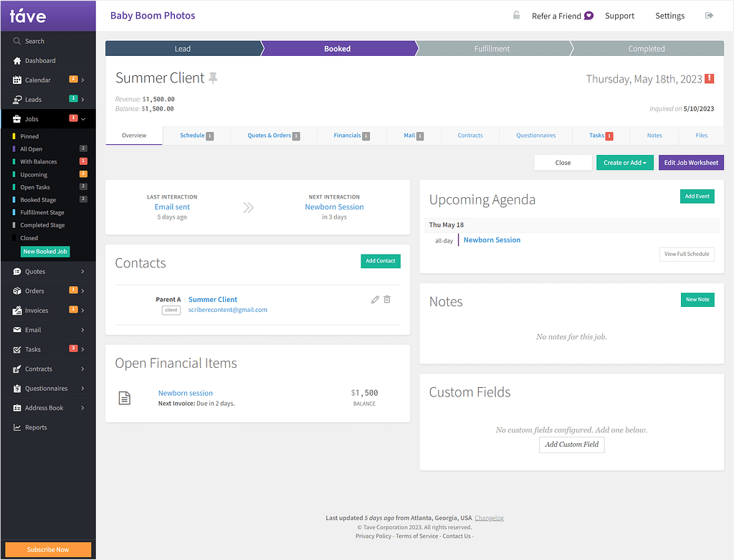
Task: Click the Search magnifier icon in sidebar
Action: [x=17, y=41]
